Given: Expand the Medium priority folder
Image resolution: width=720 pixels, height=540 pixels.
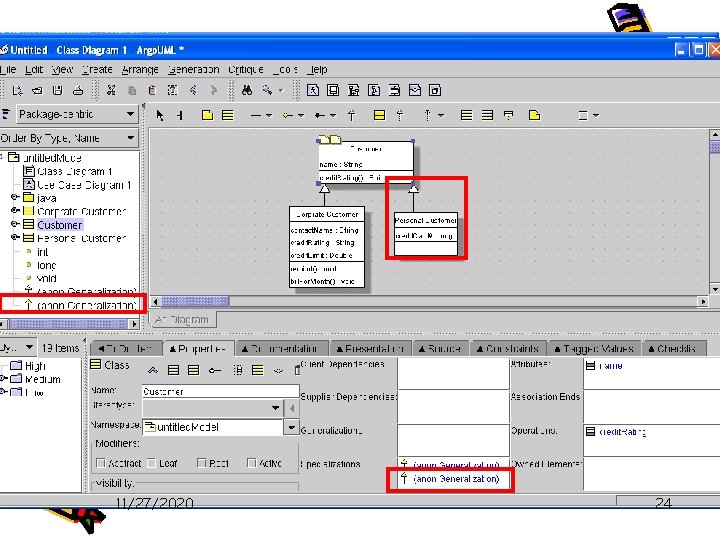Looking at the screenshot, I should tap(3, 379).
